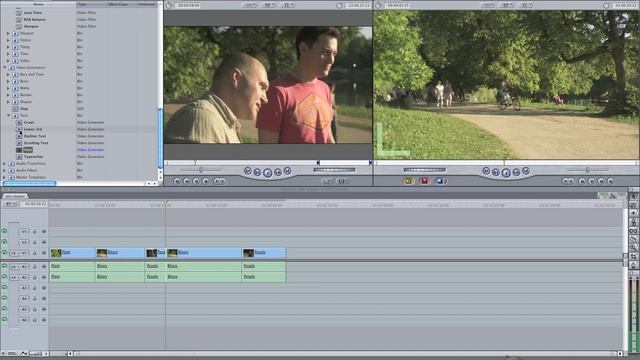Toggle Auto Select on track A2
640x360 pixels.
[44, 277]
